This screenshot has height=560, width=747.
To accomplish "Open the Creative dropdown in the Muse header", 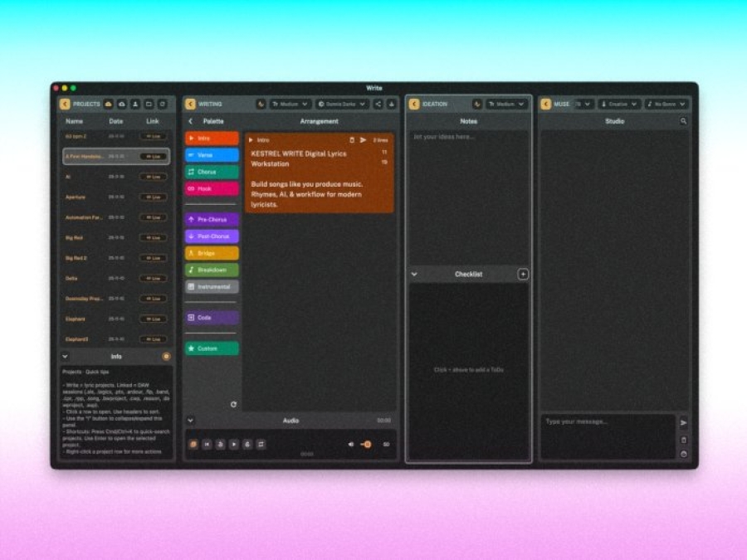I will (x=619, y=105).
